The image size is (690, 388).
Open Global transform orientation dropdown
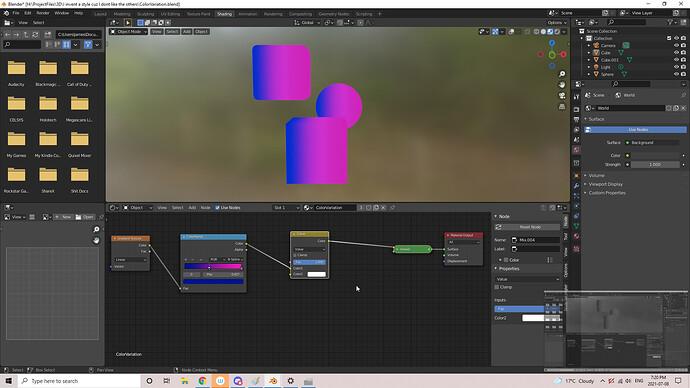(x=307, y=22)
